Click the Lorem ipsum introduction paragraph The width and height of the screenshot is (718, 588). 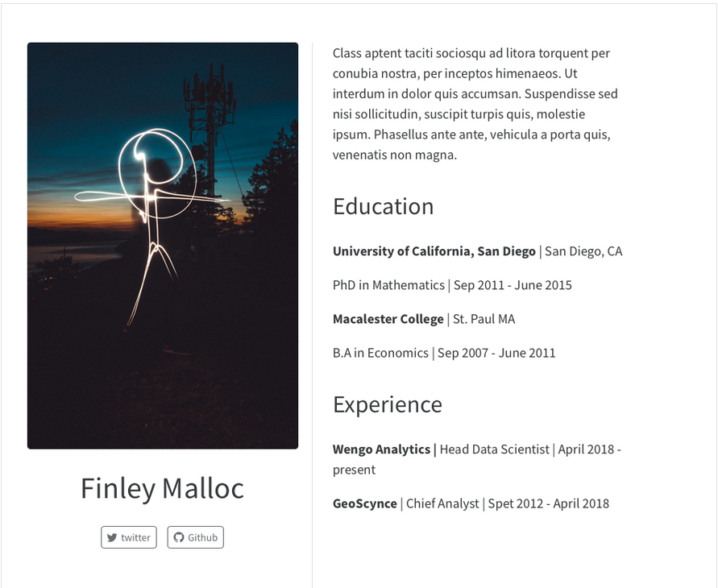pyautogui.click(x=475, y=104)
